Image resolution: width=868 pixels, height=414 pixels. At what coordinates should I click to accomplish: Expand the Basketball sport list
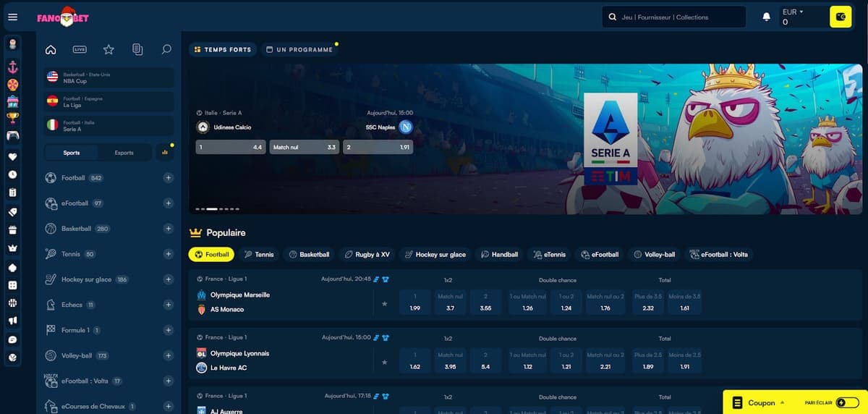coord(168,229)
